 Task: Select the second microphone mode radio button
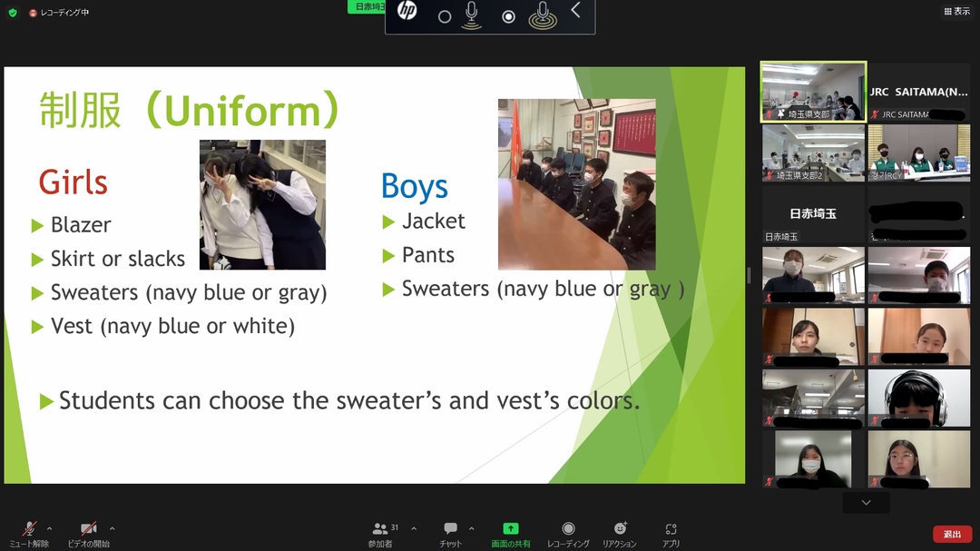(x=509, y=16)
